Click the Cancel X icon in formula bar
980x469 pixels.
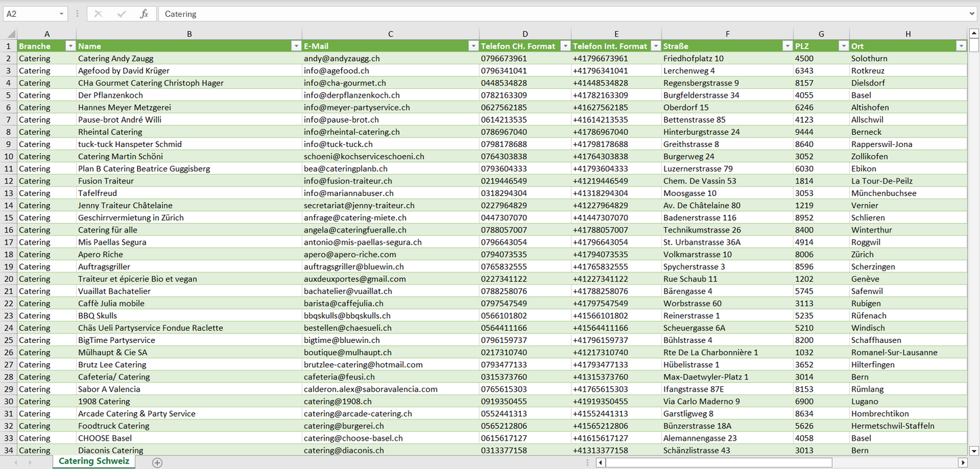pos(98,14)
